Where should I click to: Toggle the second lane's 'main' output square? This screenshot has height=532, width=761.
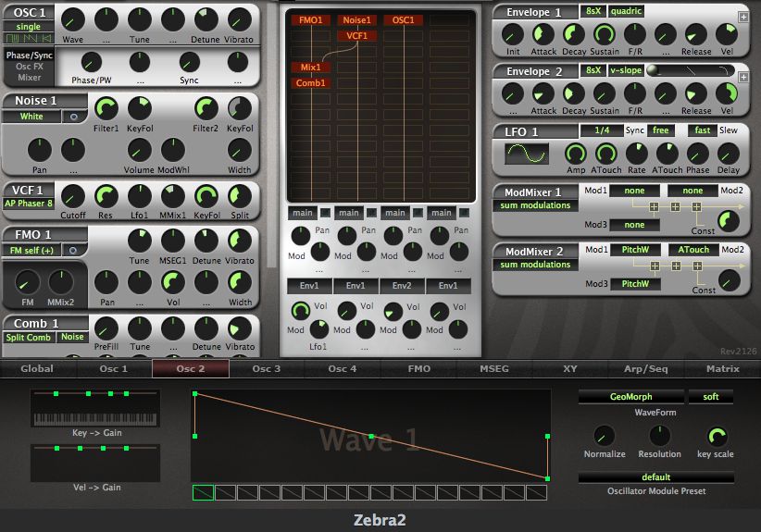click(x=371, y=213)
